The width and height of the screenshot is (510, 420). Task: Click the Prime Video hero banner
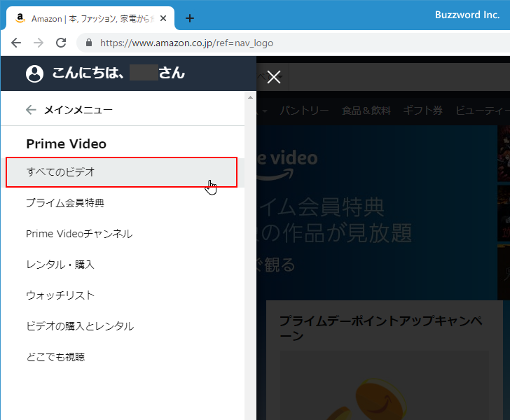click(377, 213)
